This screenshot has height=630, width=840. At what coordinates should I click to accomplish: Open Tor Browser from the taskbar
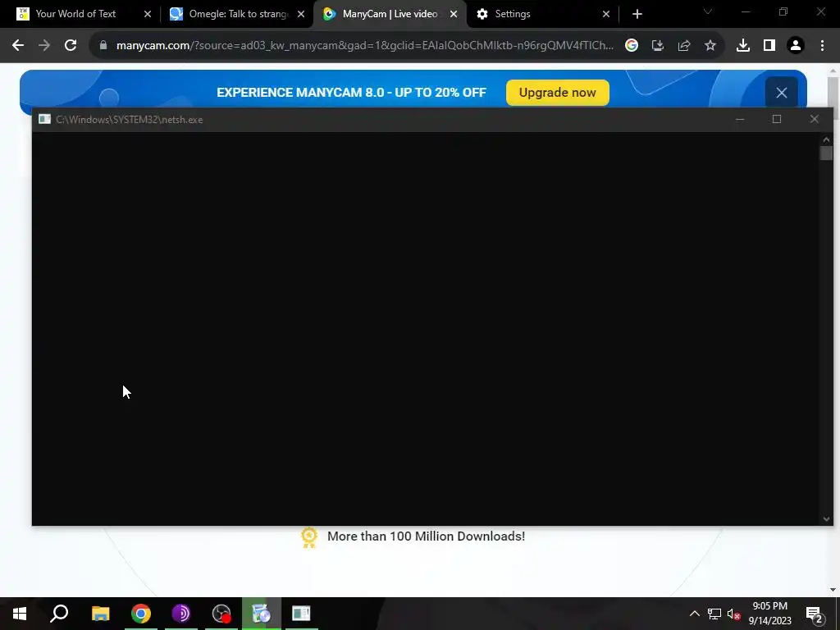point(181,614)
